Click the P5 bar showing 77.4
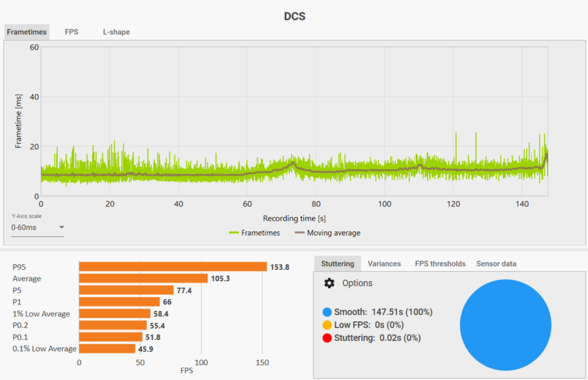Viewport: 588px width, 380px height. point(126,290)
